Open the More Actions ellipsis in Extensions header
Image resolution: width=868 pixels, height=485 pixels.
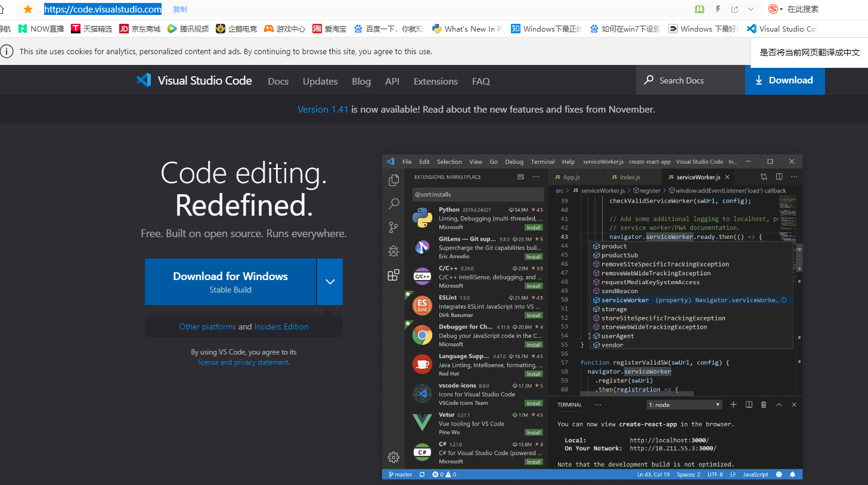(536, 177)
